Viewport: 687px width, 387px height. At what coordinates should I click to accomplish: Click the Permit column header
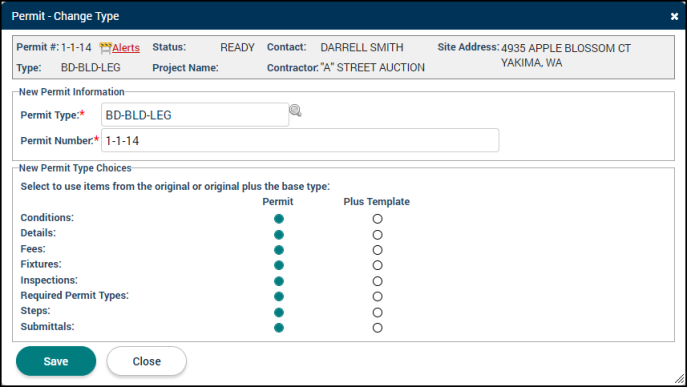[x=278, y=202]
